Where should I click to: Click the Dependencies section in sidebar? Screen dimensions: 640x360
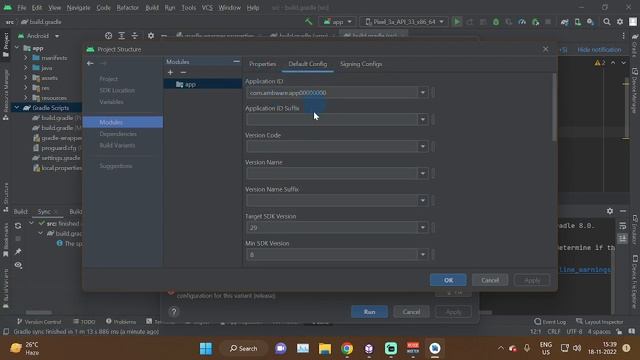tap(118, 134)
